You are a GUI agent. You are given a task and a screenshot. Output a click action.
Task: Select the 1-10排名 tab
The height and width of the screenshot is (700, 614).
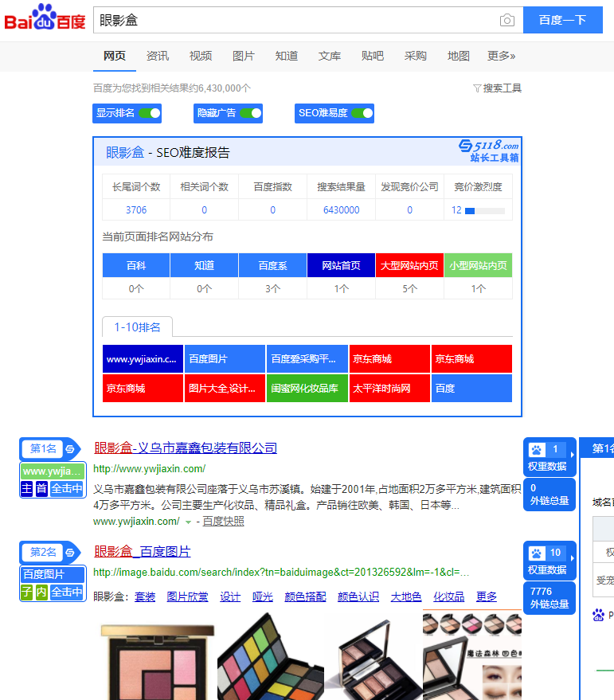[x=137, y=327]
